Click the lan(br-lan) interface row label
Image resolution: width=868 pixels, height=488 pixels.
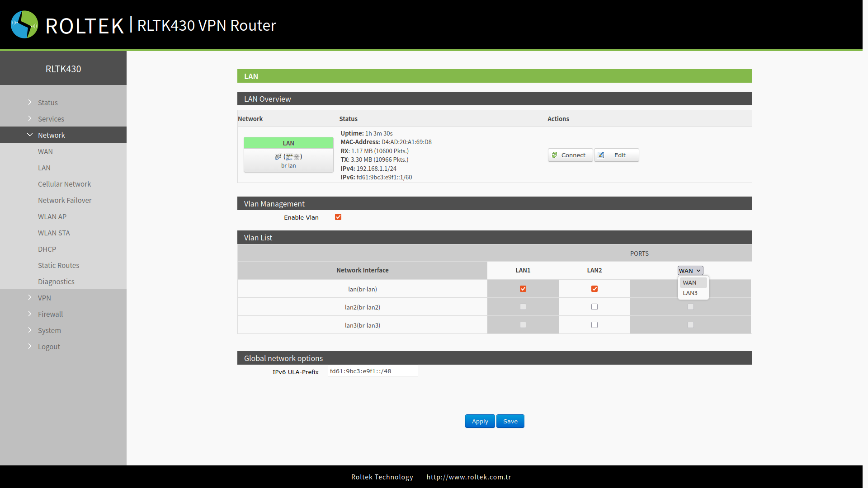[363, 289]
